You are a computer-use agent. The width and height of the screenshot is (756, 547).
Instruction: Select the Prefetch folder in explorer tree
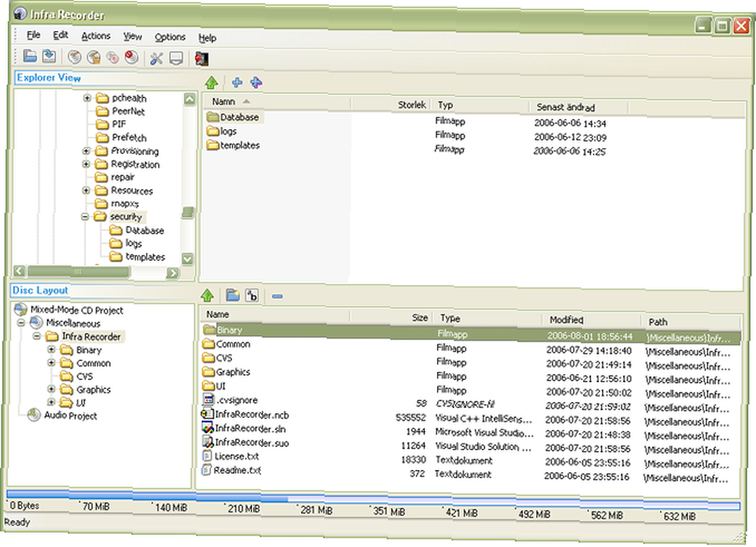129,138
